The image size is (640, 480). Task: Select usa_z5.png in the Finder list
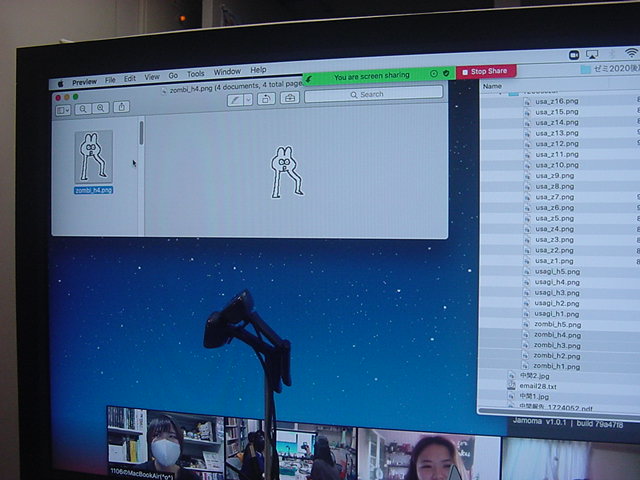(555, 218)
